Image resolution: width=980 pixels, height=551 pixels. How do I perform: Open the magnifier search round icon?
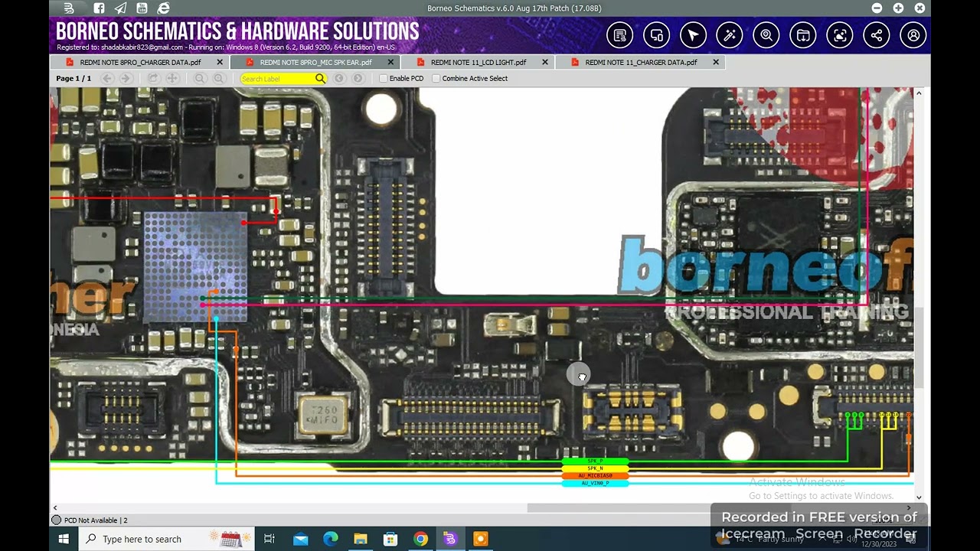pos(766,35)
